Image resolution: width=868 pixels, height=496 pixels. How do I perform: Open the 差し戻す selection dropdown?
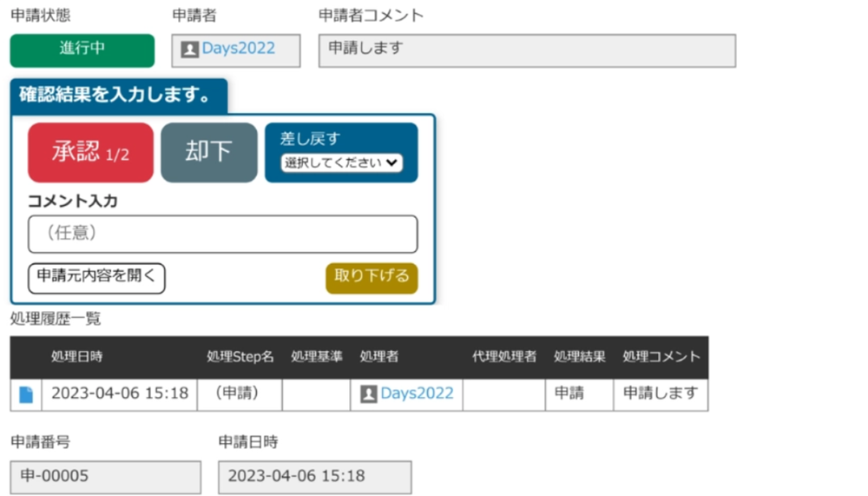341,162
